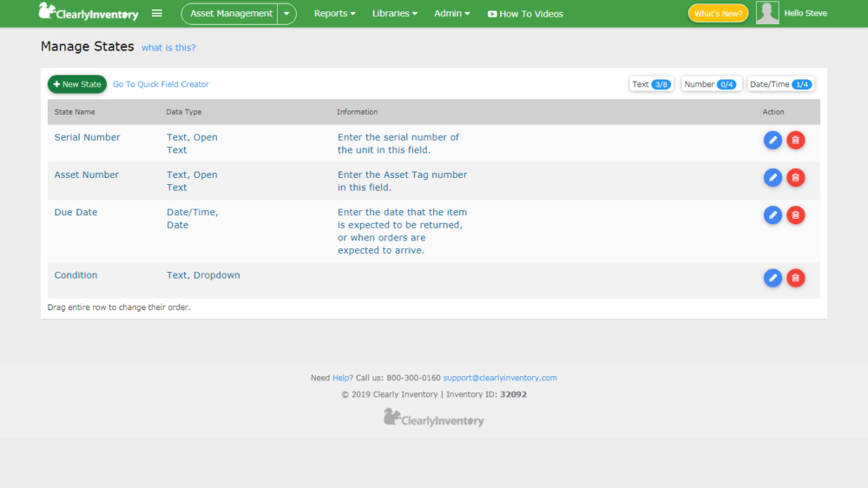Select 'Text, Dropdown' data type cell
This screenshot has height=488, width=868.
tap(203, 275)
